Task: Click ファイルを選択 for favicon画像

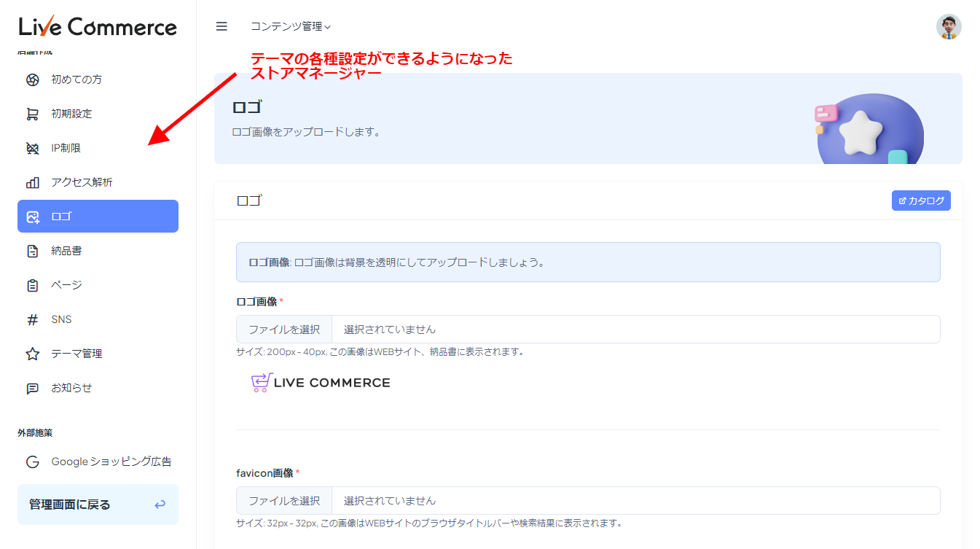Action: [x=284, y=501]
